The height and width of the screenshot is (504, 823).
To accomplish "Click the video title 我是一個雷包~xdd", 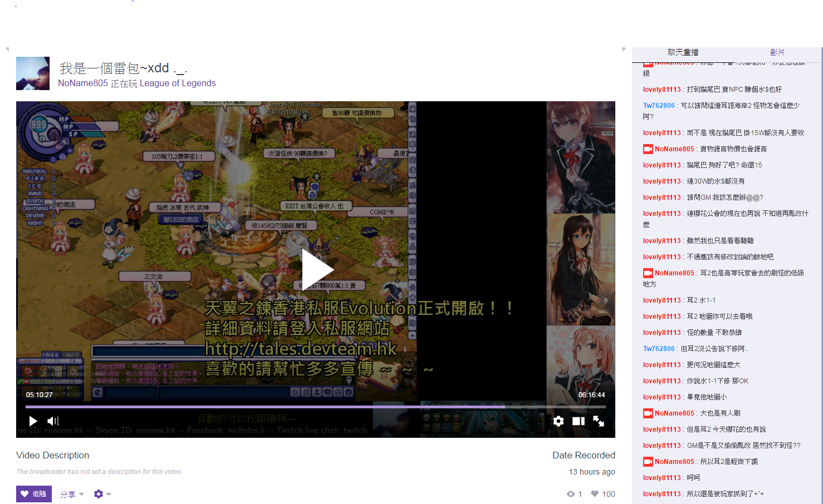I will pyautogui.click(x=123, y=68).
